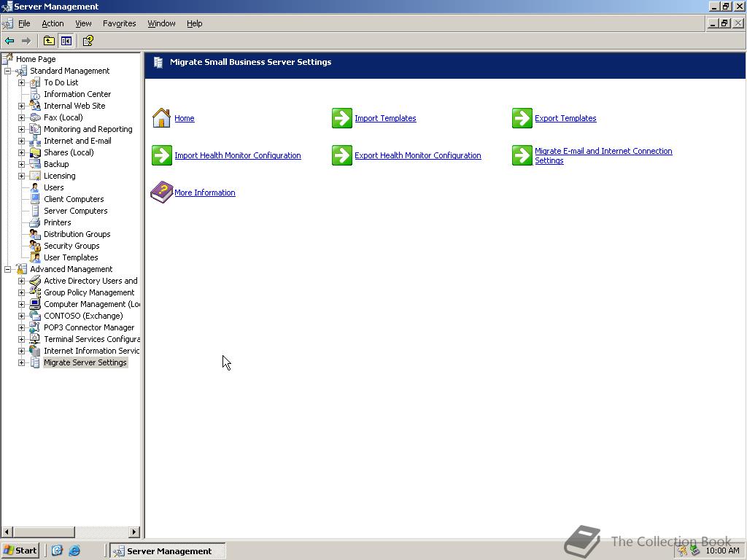Select the User Templates tree icon
Screen dimensions: 747x560
coord(35,257)
